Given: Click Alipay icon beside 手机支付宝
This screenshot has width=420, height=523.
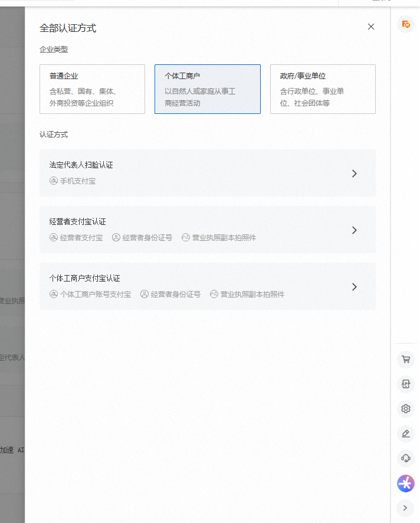Looking at the screenshot, I should 54,181.
